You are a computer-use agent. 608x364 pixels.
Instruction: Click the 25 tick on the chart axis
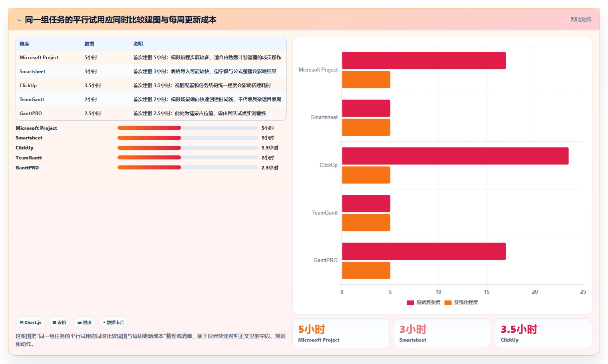(583, 292)
